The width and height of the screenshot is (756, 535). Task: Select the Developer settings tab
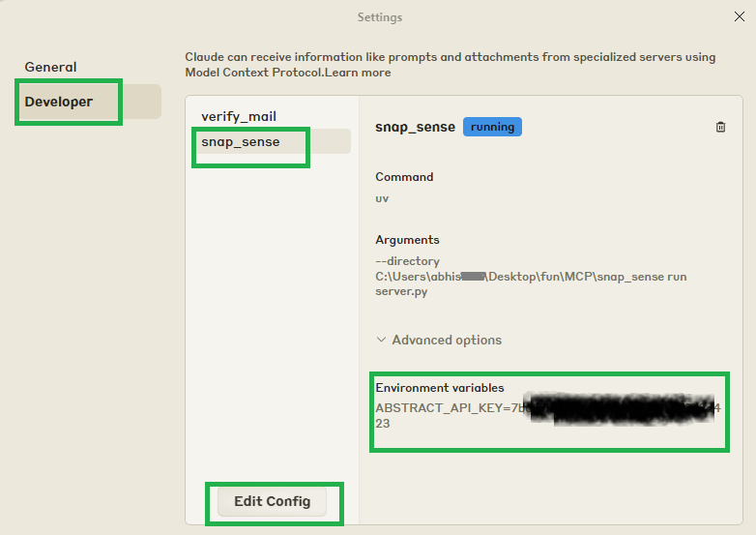59,102
